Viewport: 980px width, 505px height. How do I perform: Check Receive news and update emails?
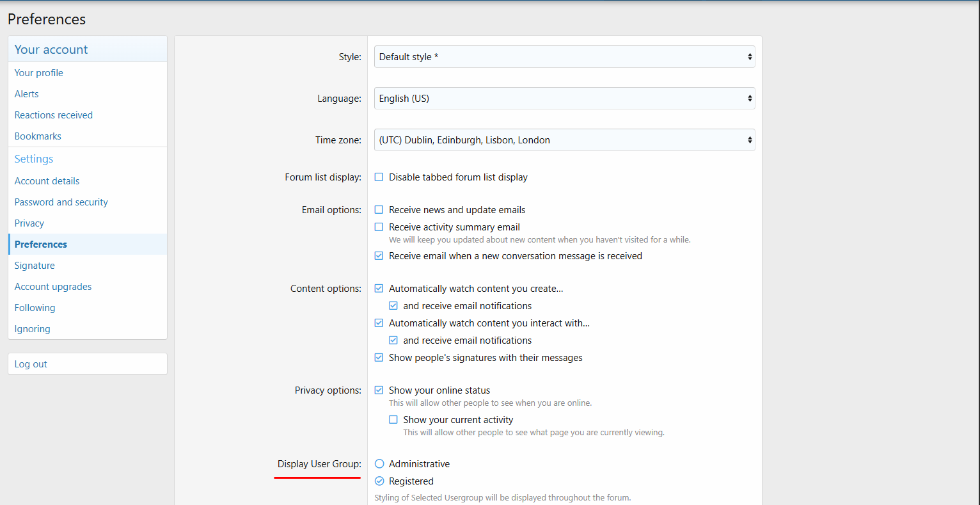point(379,210)
